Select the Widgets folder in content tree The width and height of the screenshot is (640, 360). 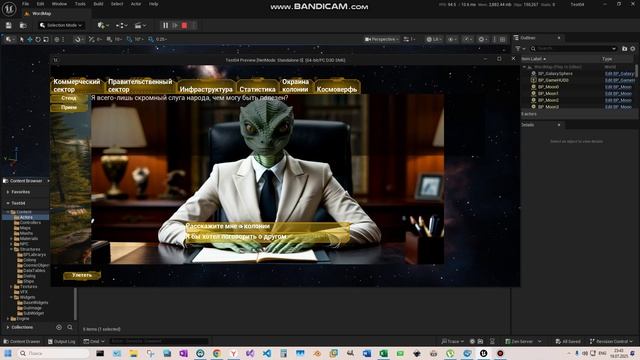coord(27,298)
